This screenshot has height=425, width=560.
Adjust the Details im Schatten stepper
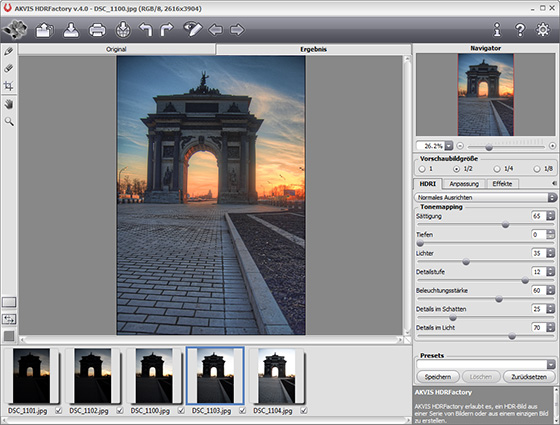pos(550,309)
